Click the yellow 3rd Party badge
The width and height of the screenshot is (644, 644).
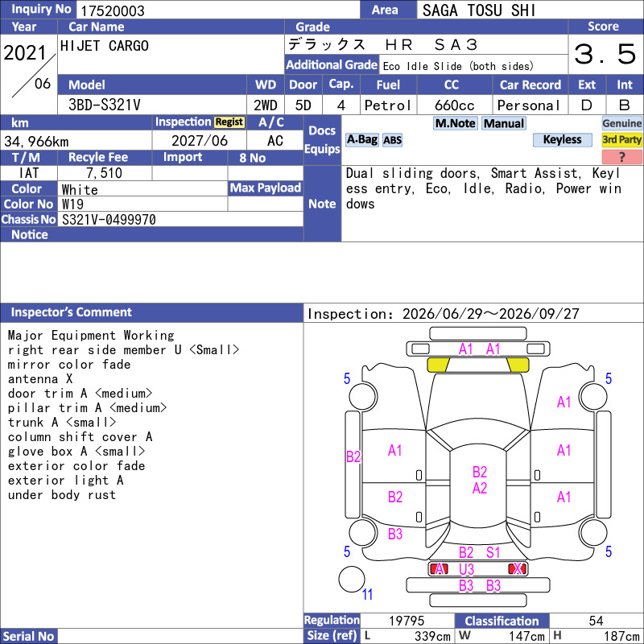621,139
